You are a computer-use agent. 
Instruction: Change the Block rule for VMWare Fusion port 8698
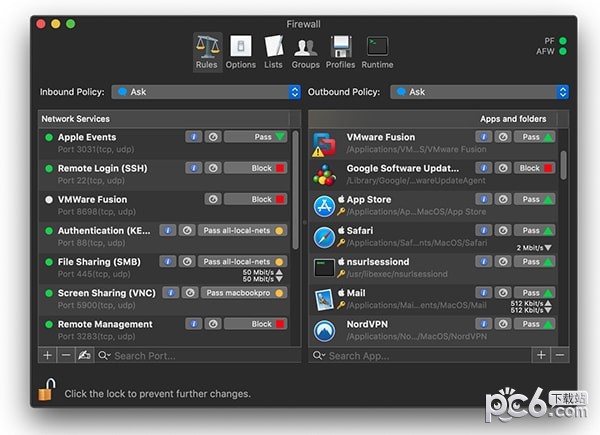click(256, 199)
